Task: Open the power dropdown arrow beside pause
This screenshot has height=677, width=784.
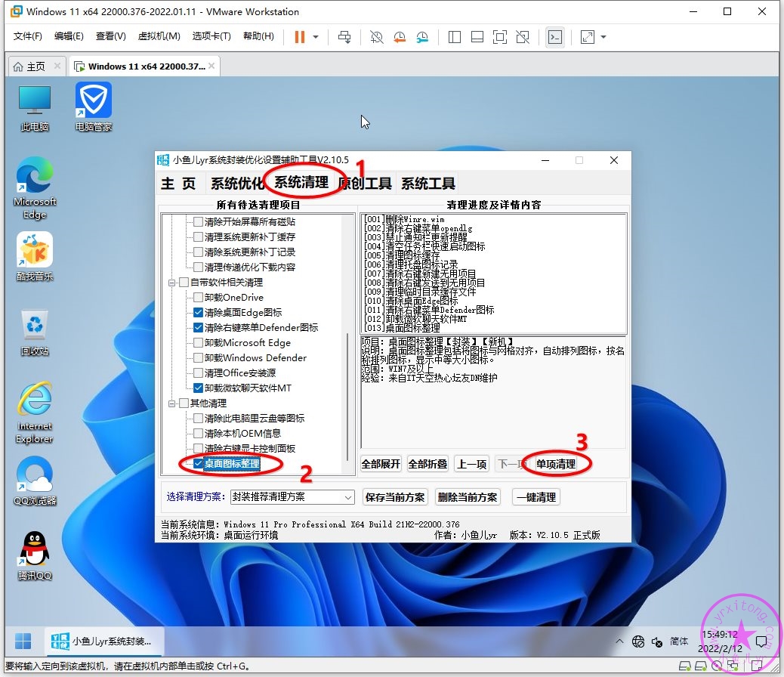Action: pos(316,37)
